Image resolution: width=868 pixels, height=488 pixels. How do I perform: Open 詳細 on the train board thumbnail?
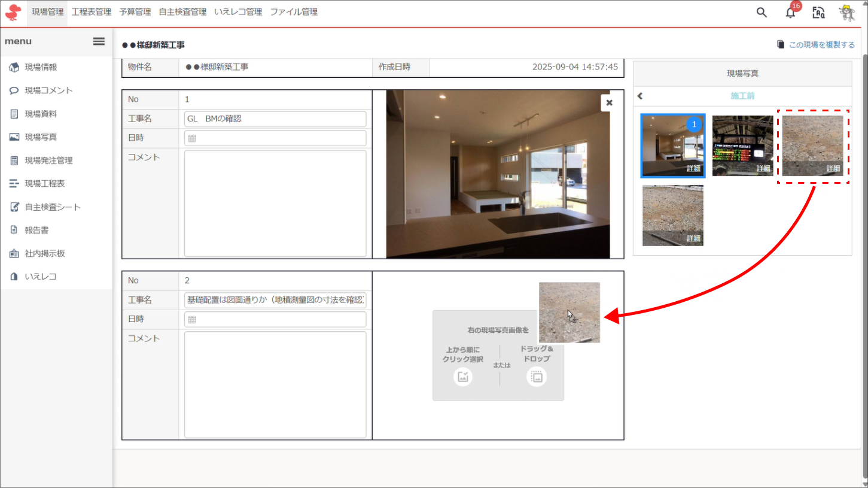pos(763,168)
